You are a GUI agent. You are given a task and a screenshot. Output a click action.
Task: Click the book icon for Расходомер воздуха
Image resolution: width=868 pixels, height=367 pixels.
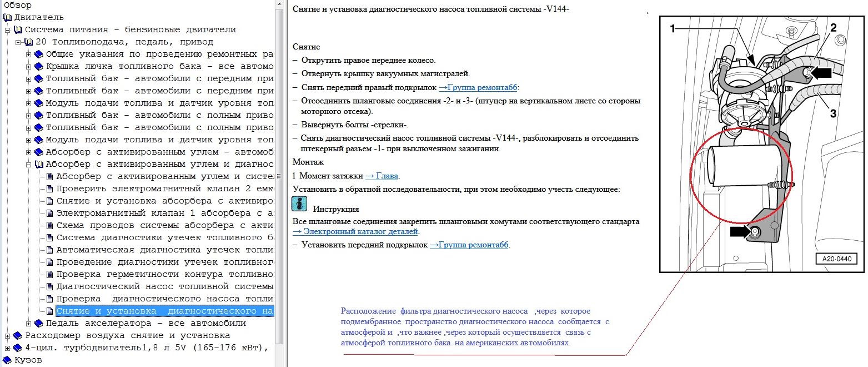point(18,336)
